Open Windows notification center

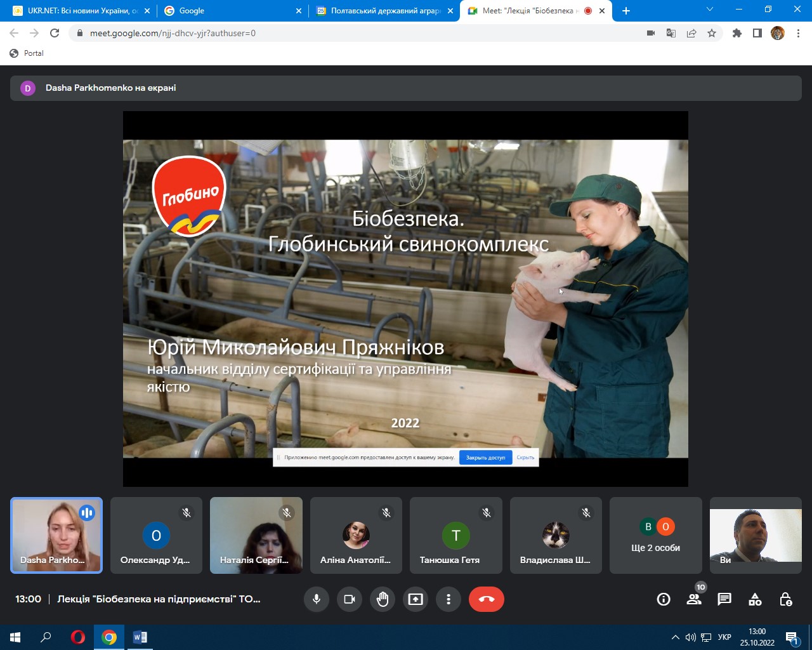pyautogui.click(x=792, y=637)
